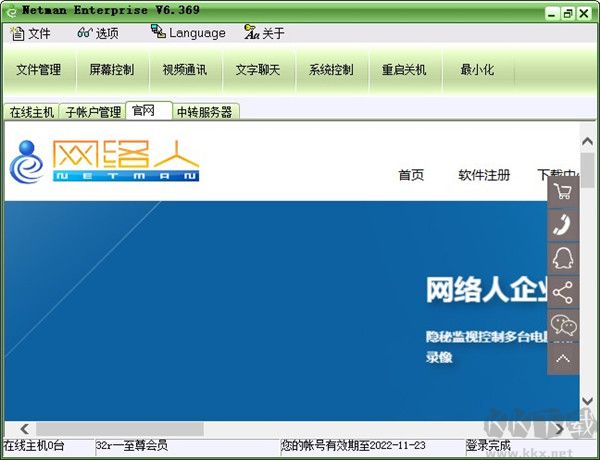Image resolution: width=600 pixels, height=460 pixels.
Task: Restore the Netman window size
Action: tap(568, 14)
